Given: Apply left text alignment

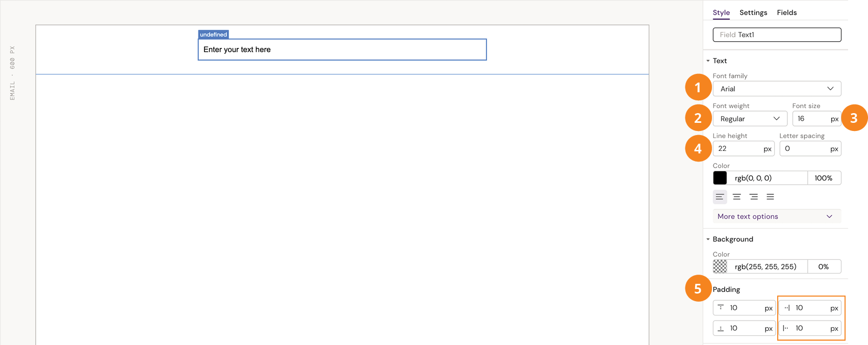Looking at the screenshot, I should click(720, 197).
